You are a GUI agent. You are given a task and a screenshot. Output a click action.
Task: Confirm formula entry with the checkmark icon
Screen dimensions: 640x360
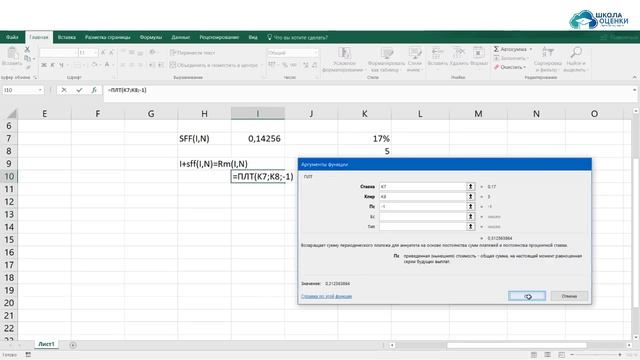tap(79, 90)
